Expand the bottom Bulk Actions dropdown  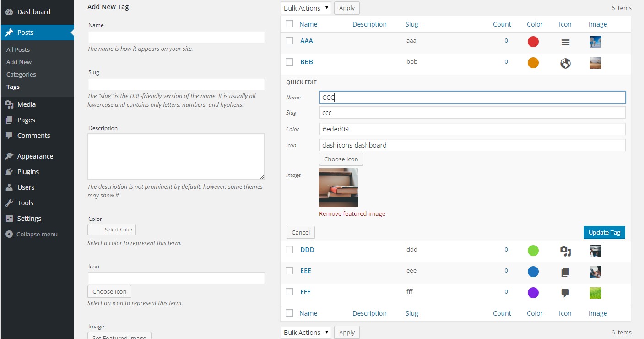pos(306,333)
